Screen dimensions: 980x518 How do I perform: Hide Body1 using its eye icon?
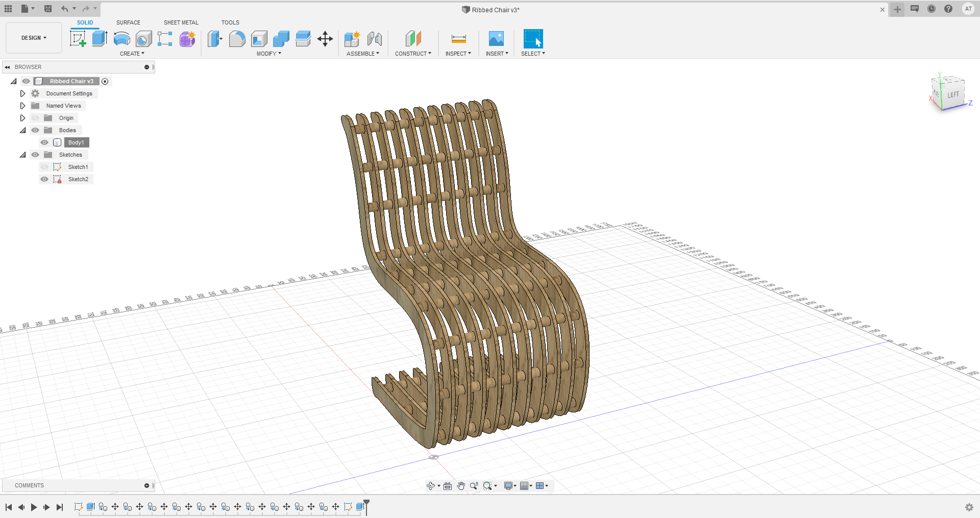44,142
